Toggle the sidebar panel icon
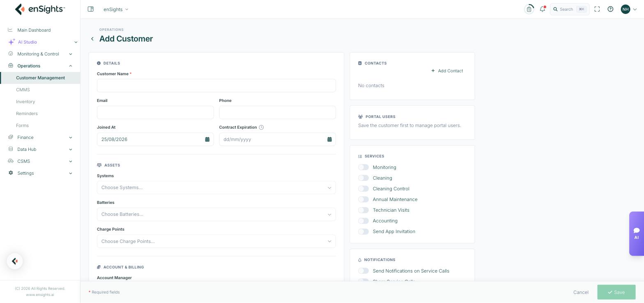This screenshot has width=644, height=303. click(x=91, y=9)
